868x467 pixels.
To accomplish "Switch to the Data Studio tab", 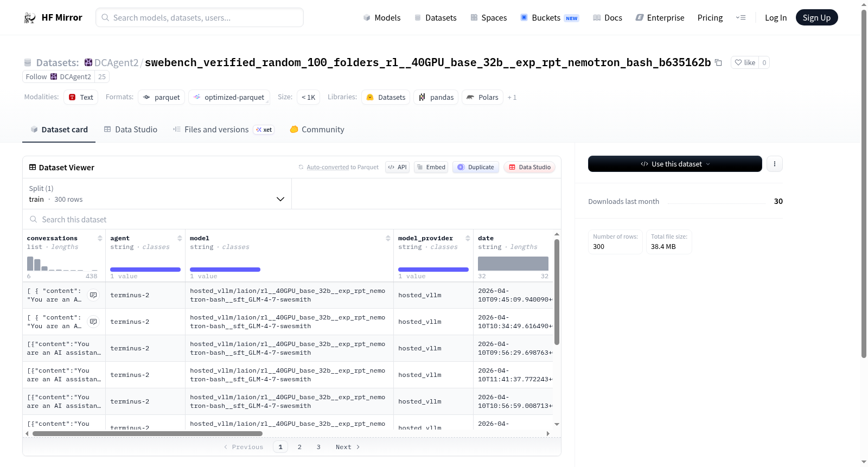I will (x=131, y=130).
